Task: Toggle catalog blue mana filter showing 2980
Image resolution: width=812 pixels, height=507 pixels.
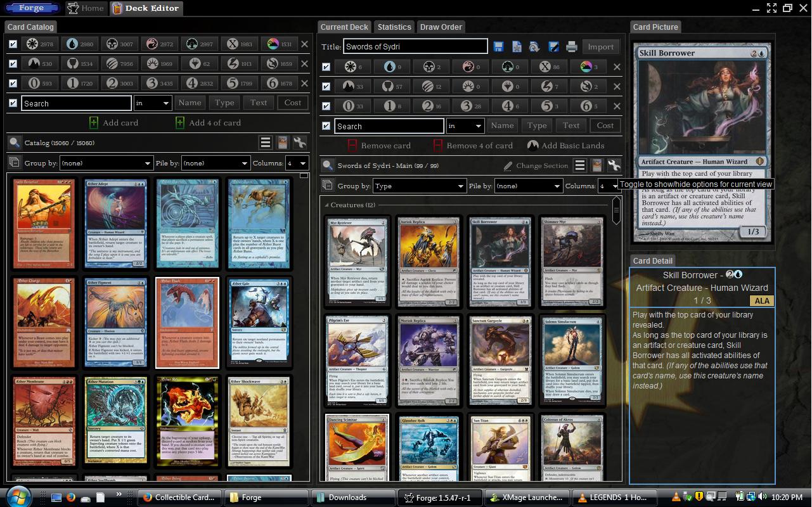Action: click(x=80, y=44)
